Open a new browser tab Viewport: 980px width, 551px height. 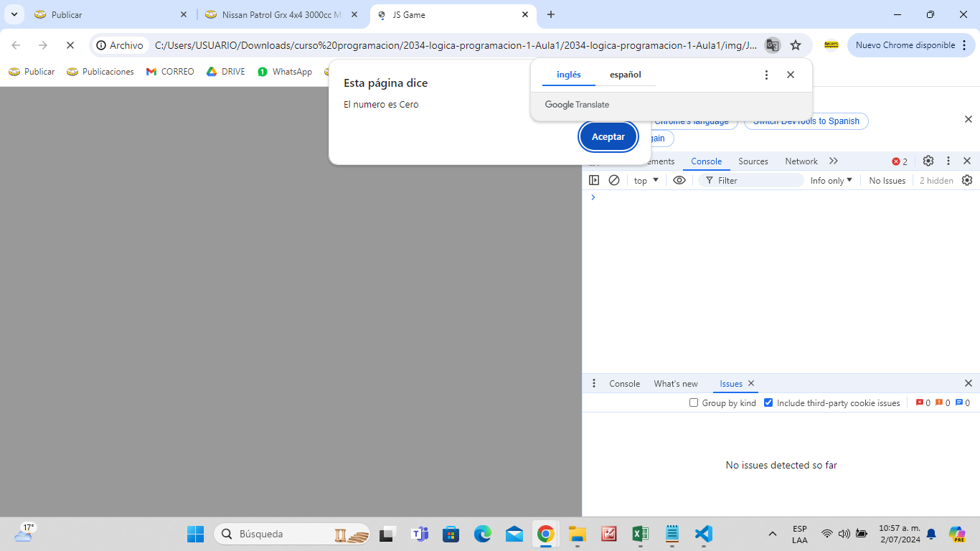(x=551, y=14)
